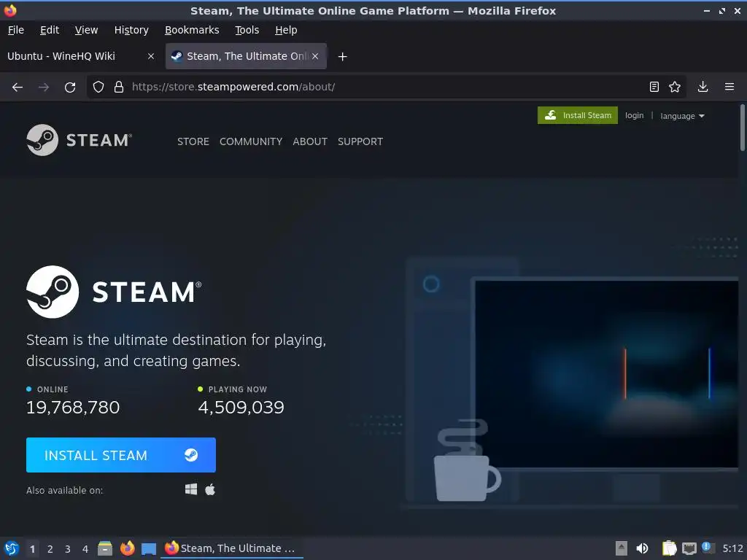Expand the language dropdown

682,116
